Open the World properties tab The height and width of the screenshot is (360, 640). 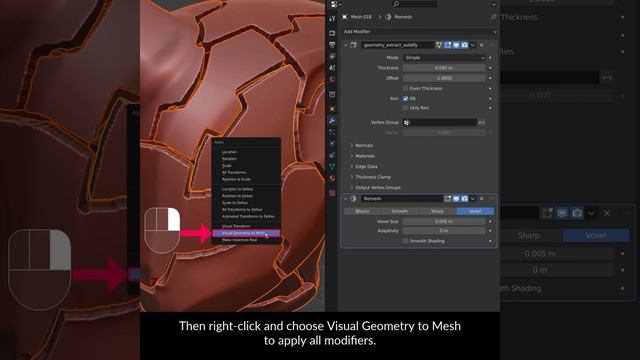332,79
